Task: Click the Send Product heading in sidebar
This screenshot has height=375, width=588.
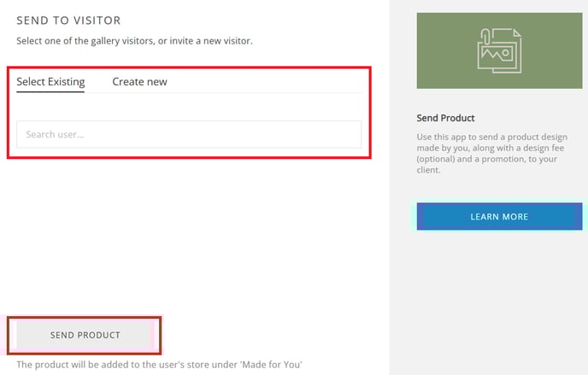Action: (445, 118)
